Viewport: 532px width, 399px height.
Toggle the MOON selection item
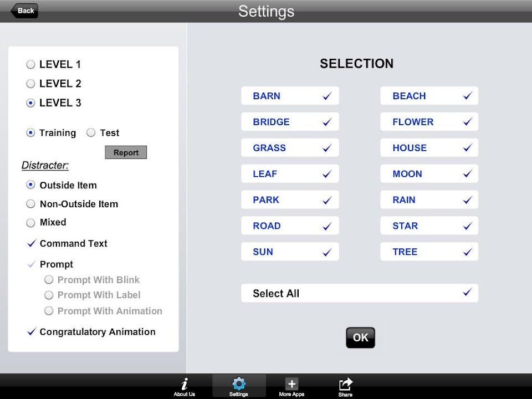(467, 174)
